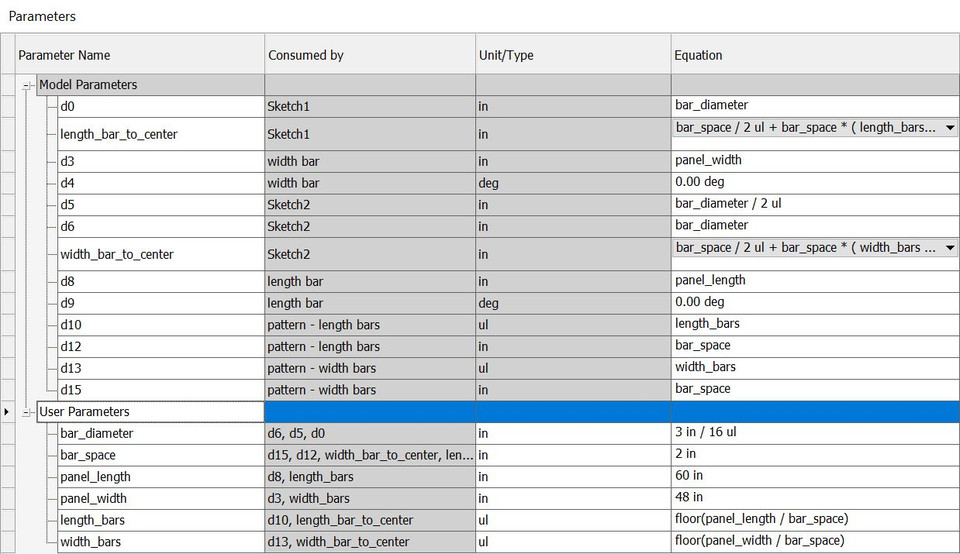Edit the bar_space equation value 2 in
Image resolution: width=960 pixels, height=554 pixels.
(813, 454)
